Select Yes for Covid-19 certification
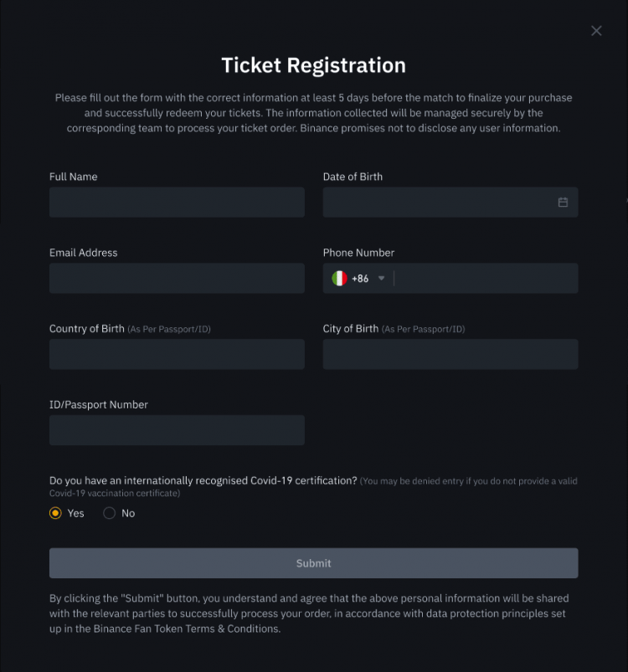 55,513
